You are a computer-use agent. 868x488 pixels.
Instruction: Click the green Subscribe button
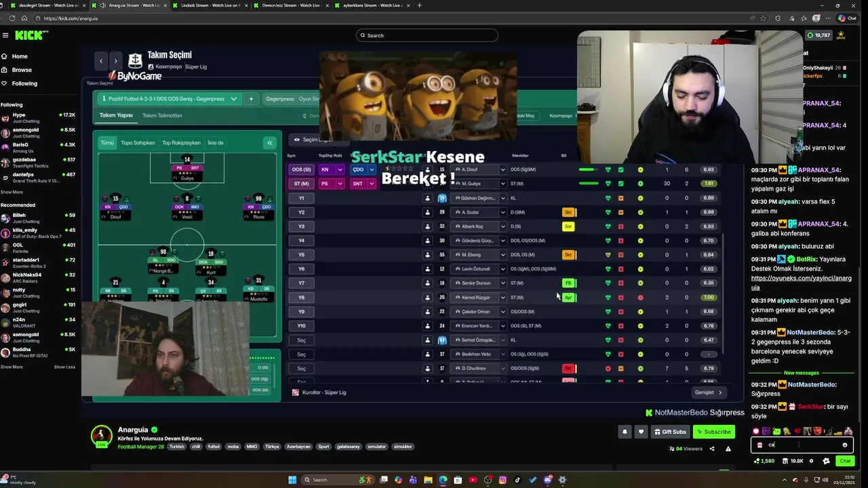click(x=713, y=432)
